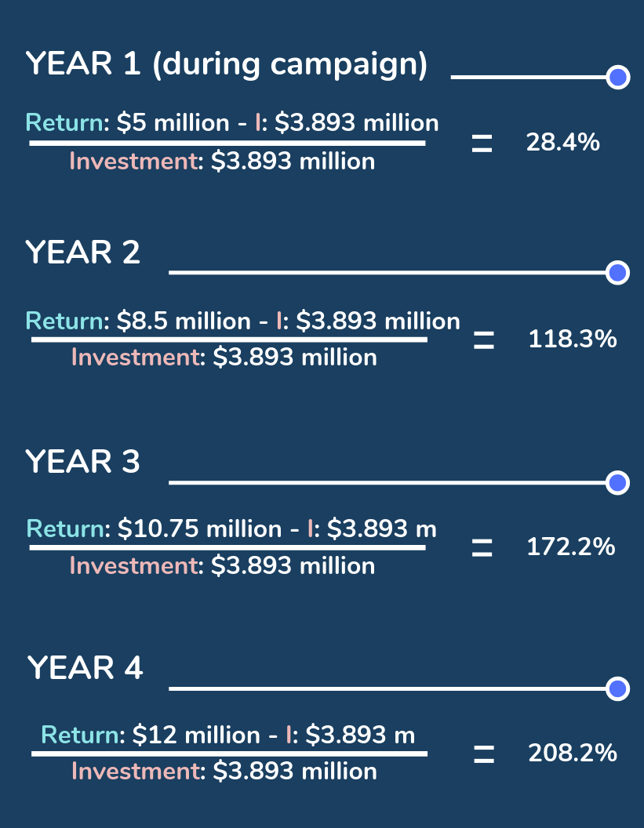
Task: Click the equals sign before 28.4%
Action: pyautogui.click(x=482, y=144)
